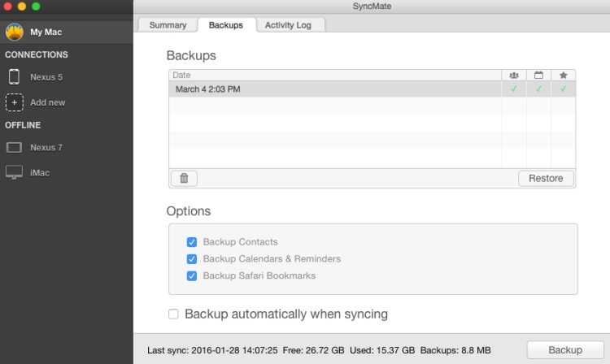Screen dimensions: 610x364
Task: Click the calendar column header icon
Action: (538, 75)
